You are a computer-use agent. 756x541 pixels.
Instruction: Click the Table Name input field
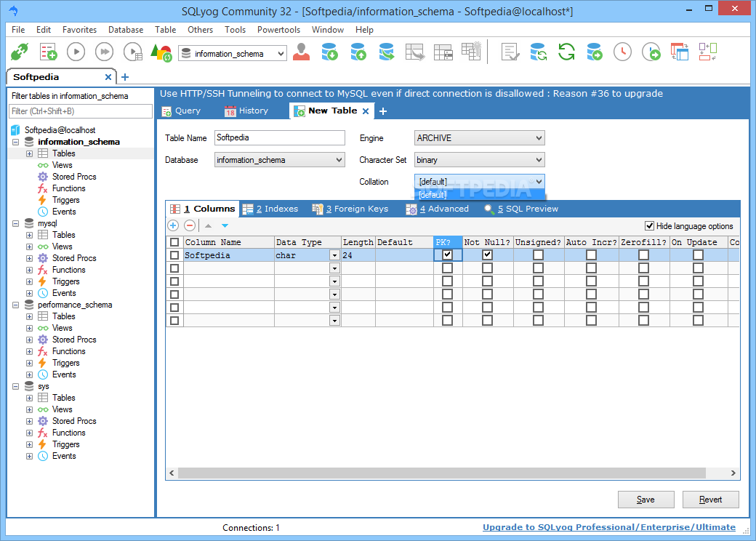click(280, 138)
